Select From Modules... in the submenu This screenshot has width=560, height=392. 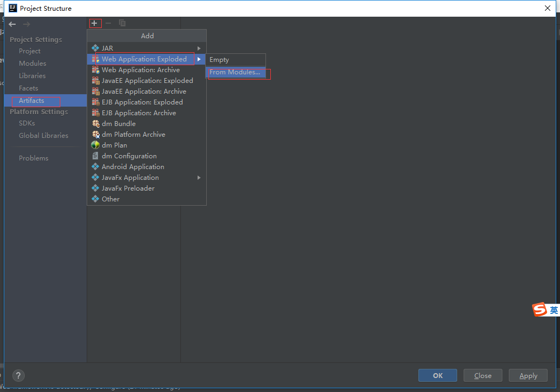coord(236,72)
